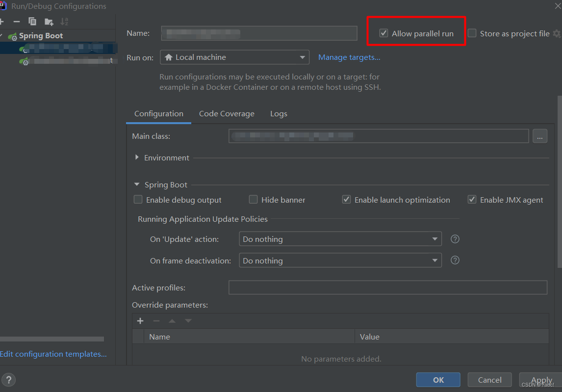This screenshot has height=392, width=562.
Task: Expand the Environment section
Action: 137,157
